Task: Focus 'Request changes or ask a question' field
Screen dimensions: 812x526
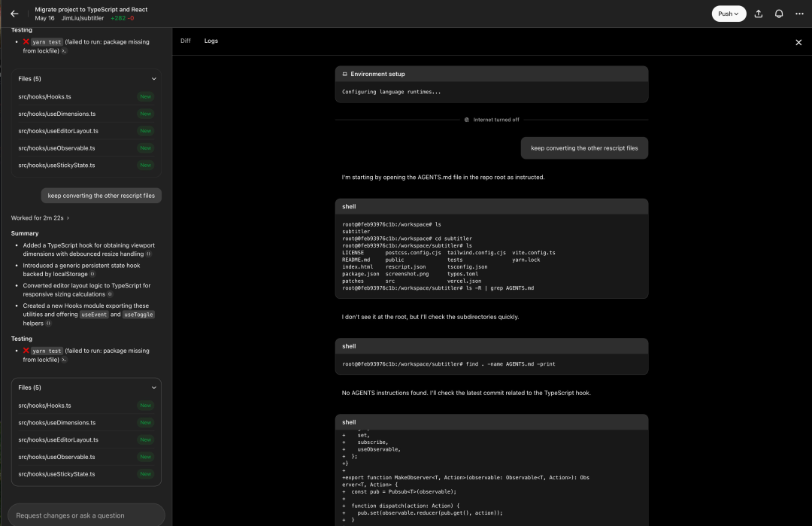Action: (x=86, y=515)
